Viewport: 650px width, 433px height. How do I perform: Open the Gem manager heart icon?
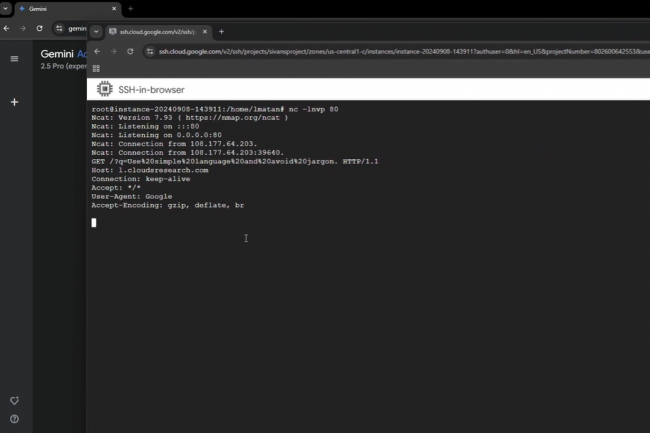point(14,401)
